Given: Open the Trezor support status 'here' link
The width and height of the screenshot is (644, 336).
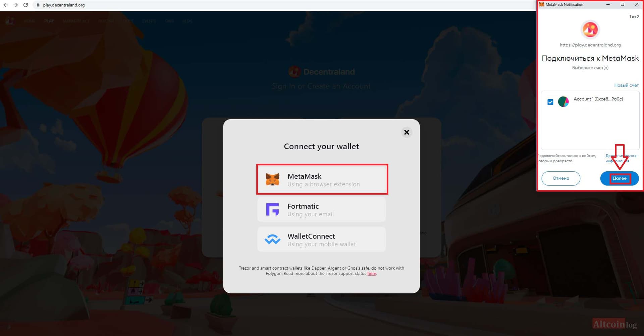Looking at the screenshot, I should (372, 274).
